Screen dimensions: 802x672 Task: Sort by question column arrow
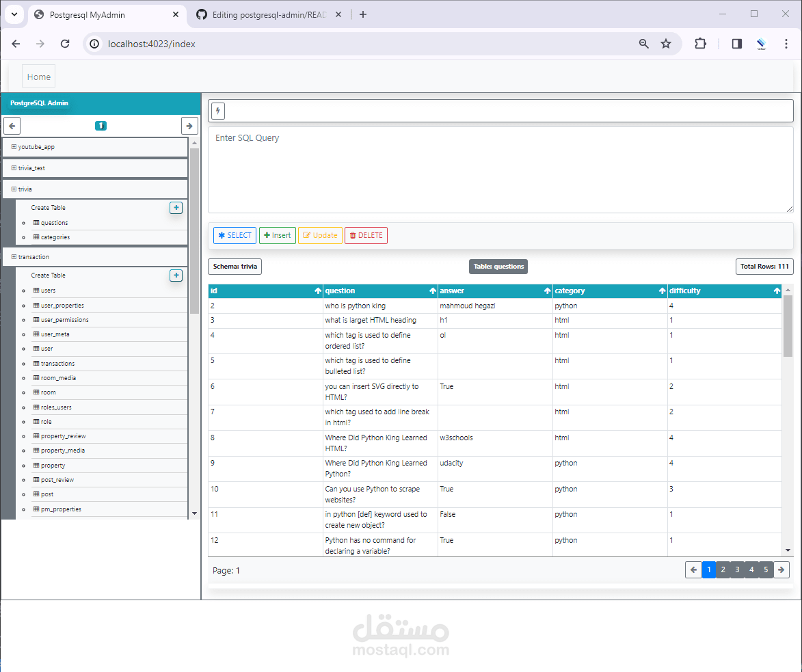click(x=433, y=291)
